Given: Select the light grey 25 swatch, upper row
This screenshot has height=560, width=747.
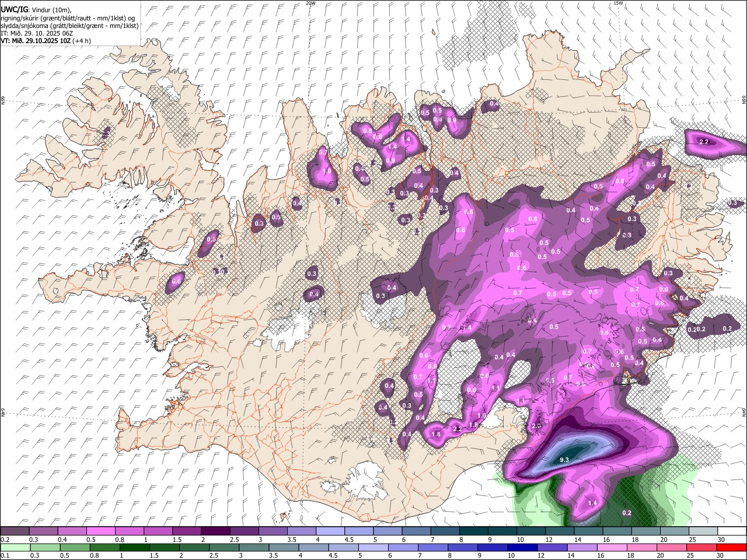Looking at the screenshot, I should pos(703,531).
